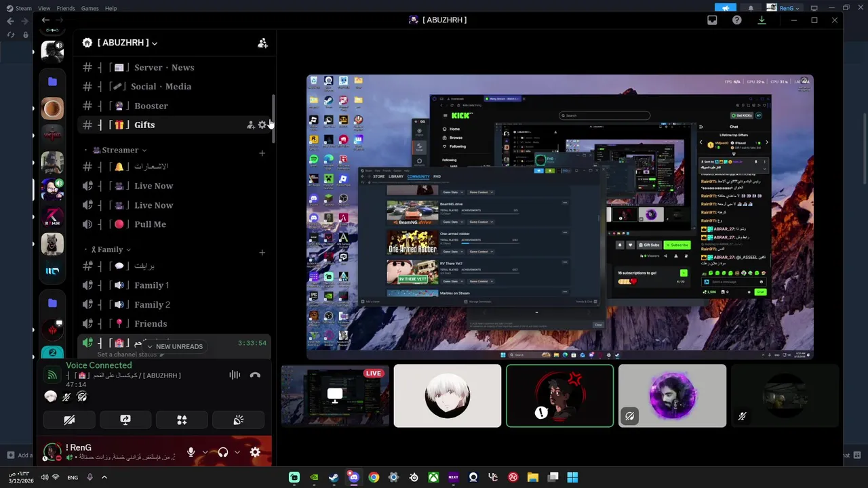Screen dimensions: 868x488
Task: Open Google Chrome from the taskbar
Action: click(374, 477)
